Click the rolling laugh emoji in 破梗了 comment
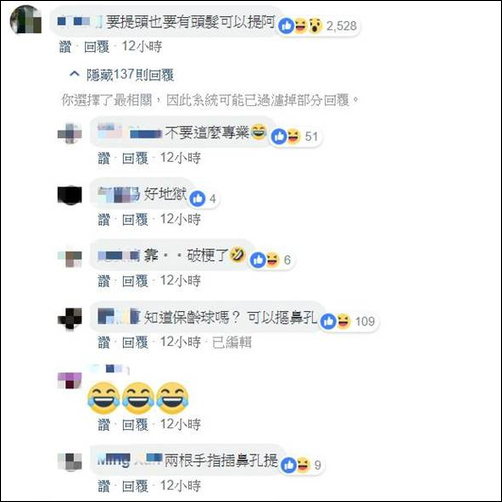This screenshot has width=502, height=502. point(237,255)
